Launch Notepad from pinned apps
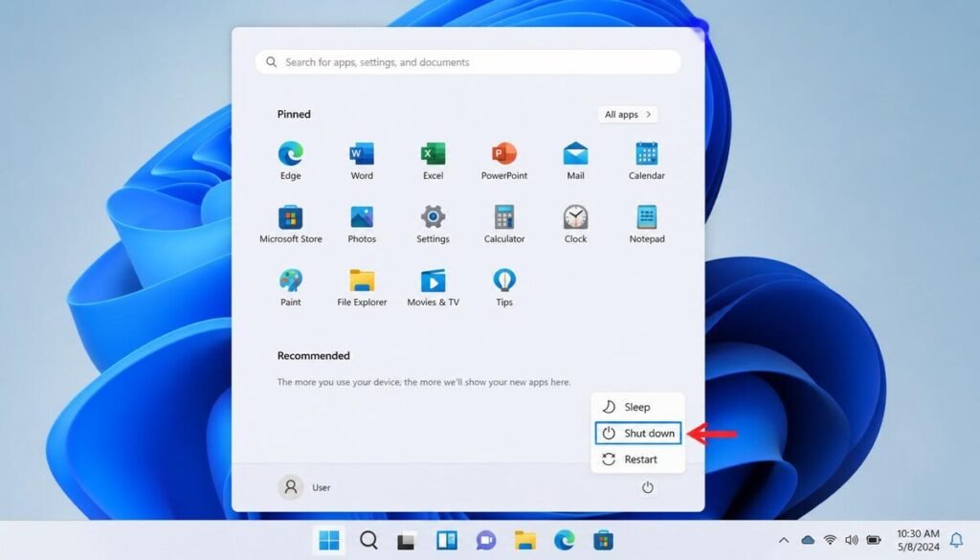Viewport: 980px width, 560px height. (x=646, y=224)
